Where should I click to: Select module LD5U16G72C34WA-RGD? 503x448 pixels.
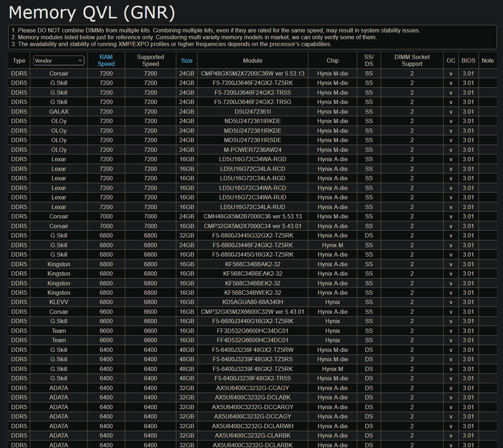click(253, 159)
